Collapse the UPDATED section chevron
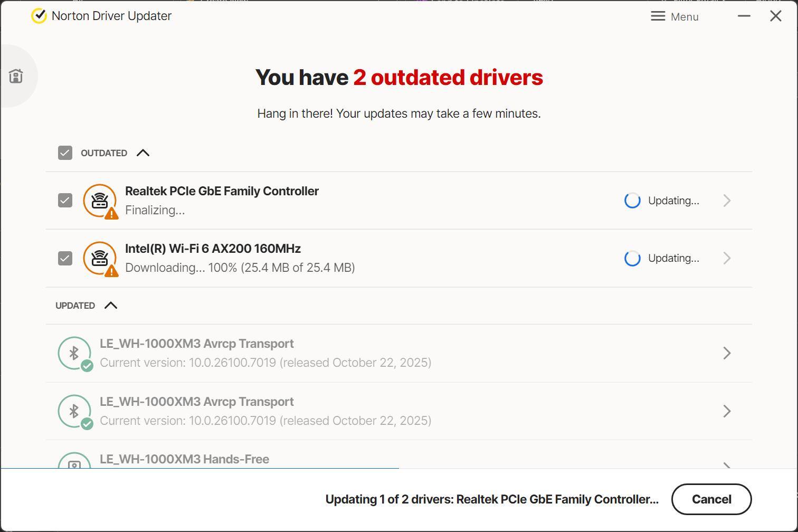 111,306
